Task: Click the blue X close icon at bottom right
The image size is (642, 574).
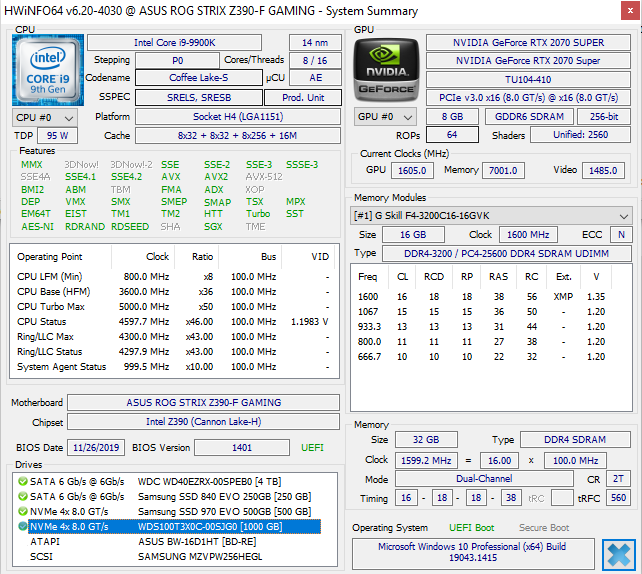Action: (619, 555)
